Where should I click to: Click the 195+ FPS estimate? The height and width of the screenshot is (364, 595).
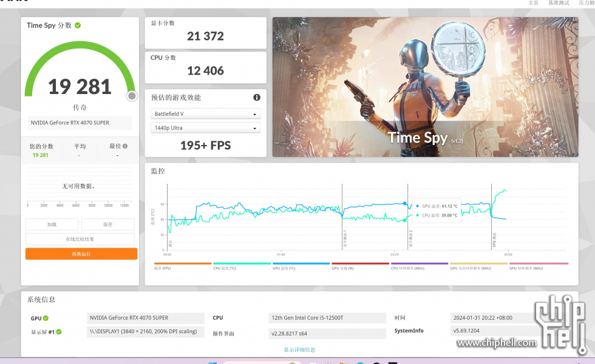(x=205, y=145)
